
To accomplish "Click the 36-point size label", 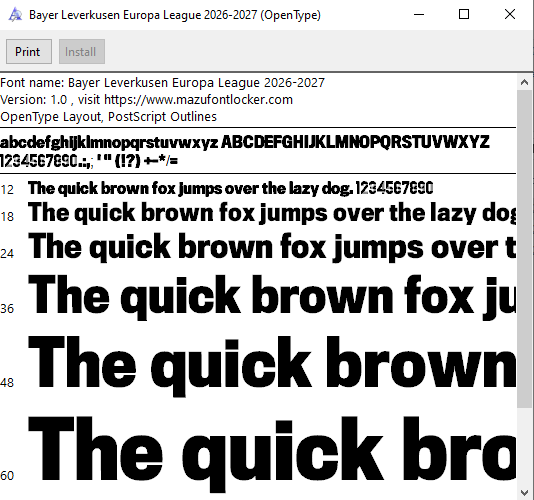I will pos(7,309).
